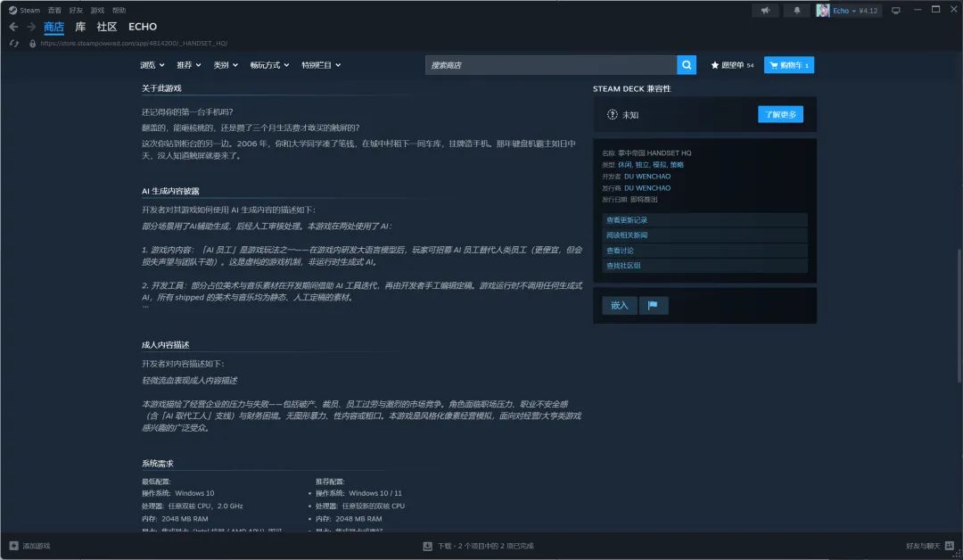Screen dimensions: 963x560
Task: Reload the store page
Action: point(13,44)
